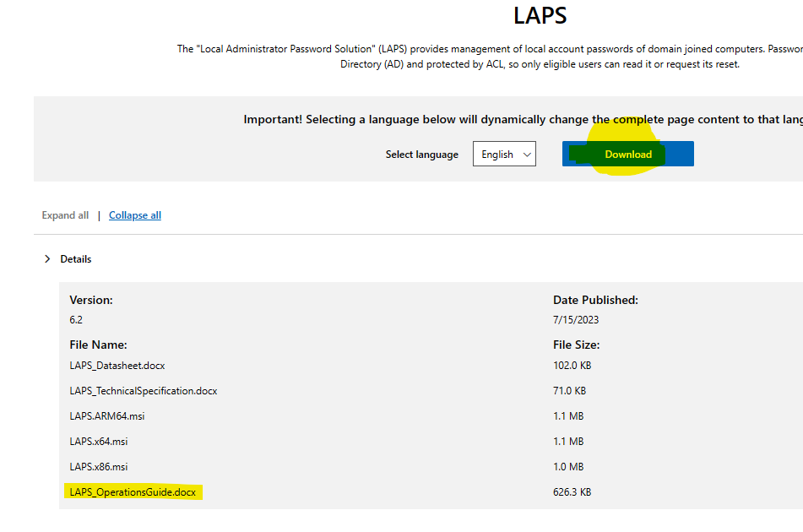This screenshot has height=532, width=803.
Task: Select the LAPS.ARM64.msi file name
Action: point(107,416)
